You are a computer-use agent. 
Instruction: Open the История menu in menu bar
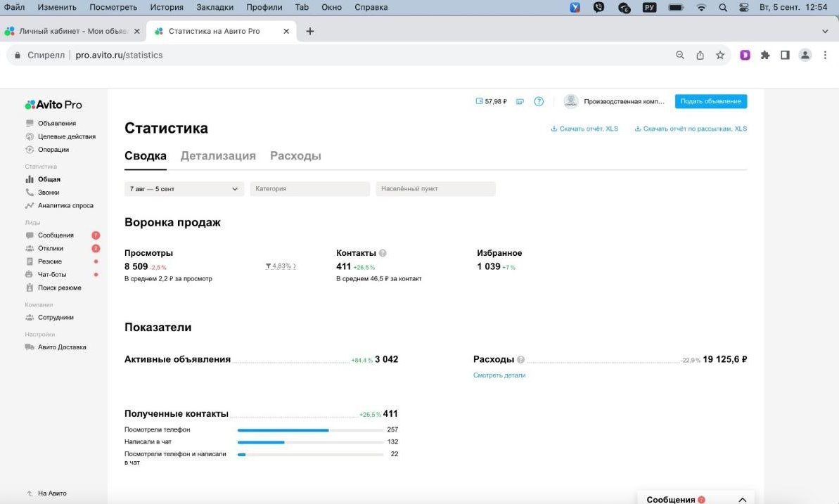pos(166,7)
